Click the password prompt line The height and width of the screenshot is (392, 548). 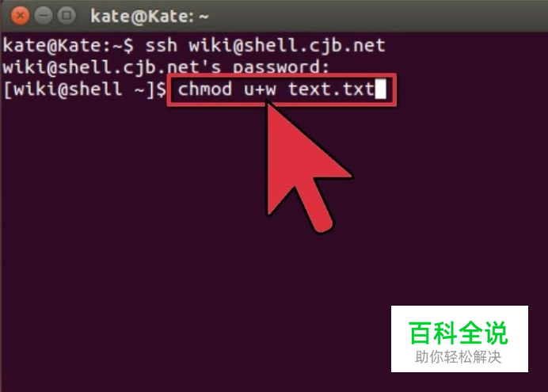click(166, 67)
